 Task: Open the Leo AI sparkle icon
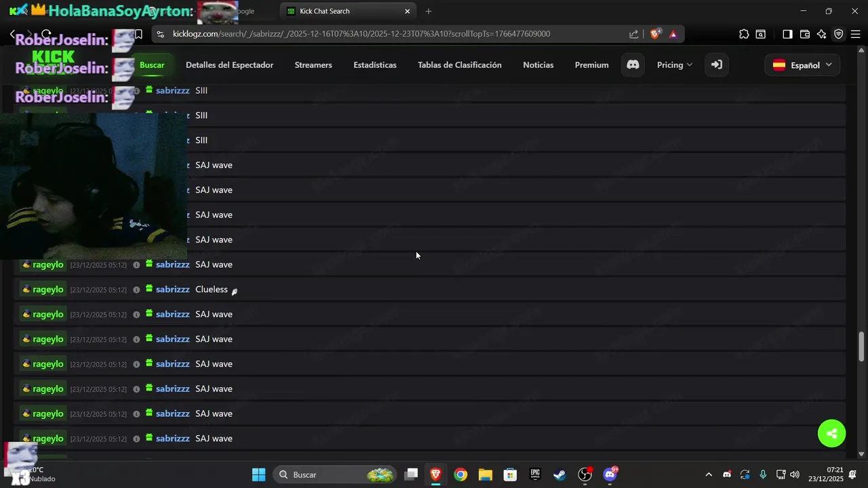tap(822, 34)
